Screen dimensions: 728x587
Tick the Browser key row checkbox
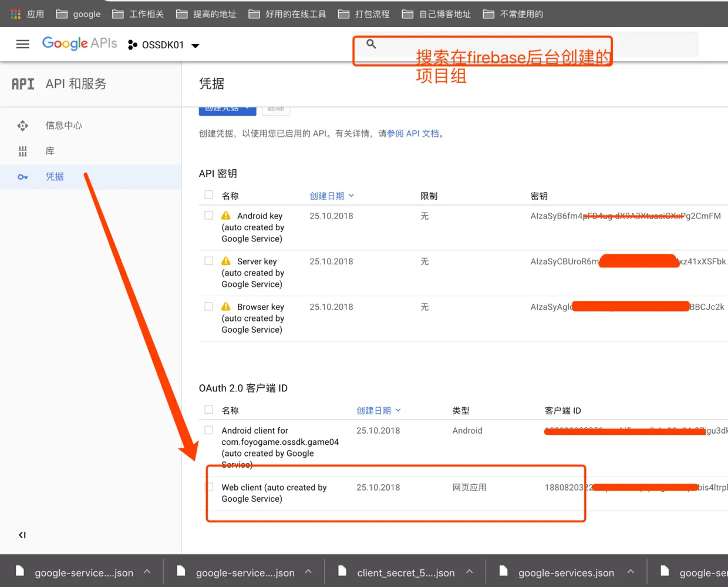click(x=208, y=306)
